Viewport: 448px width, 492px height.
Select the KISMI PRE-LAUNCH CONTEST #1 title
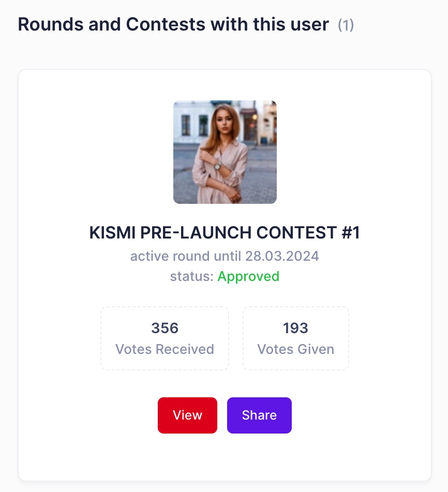225,232
